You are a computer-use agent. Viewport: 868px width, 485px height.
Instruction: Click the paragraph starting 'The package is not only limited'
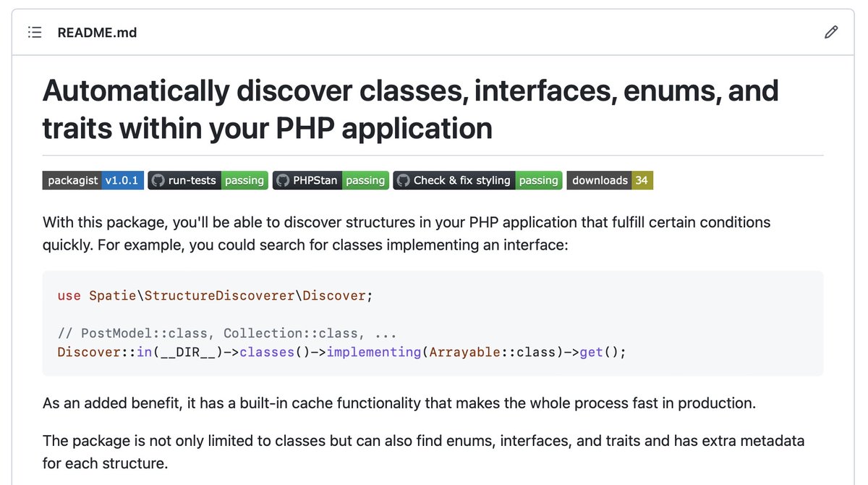tap(424, 451)
